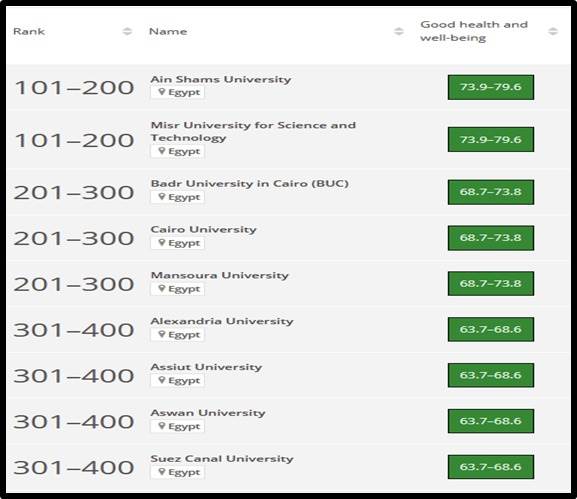
Task: Click location pin under Suez Canal University
Action: click(162, 471)
